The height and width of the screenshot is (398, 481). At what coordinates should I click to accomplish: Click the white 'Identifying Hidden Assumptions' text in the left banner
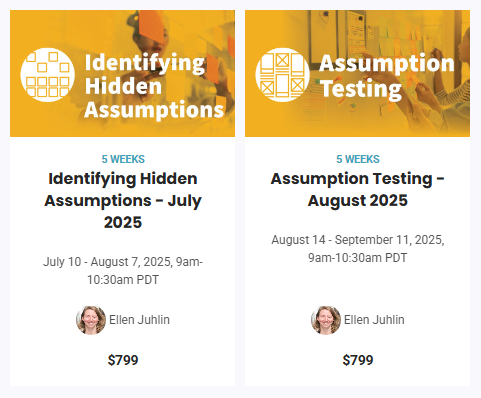click(154, 86)
